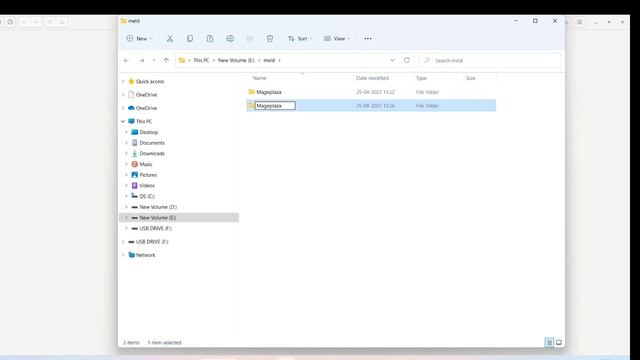
Task: Select This PC in navigation pane
Action: (144, 121)
